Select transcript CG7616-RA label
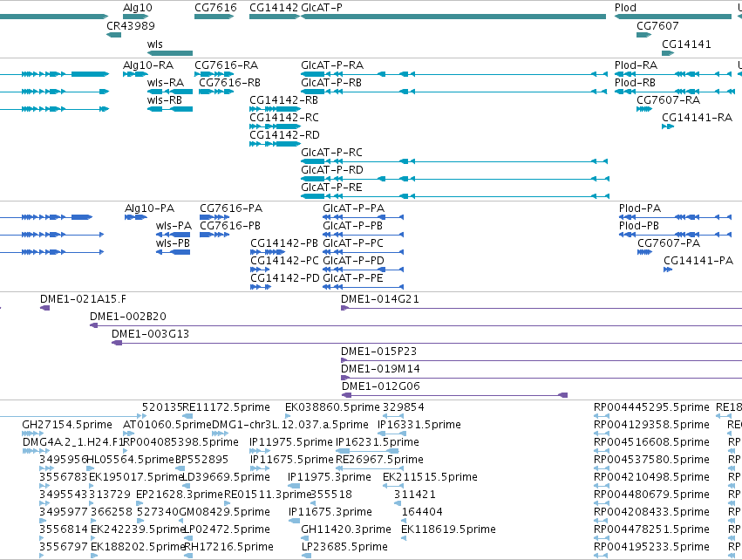 tap(226, 65)
